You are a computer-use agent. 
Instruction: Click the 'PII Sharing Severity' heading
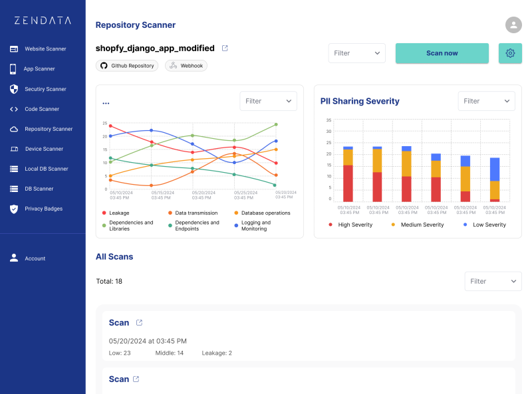pos(360,101)
